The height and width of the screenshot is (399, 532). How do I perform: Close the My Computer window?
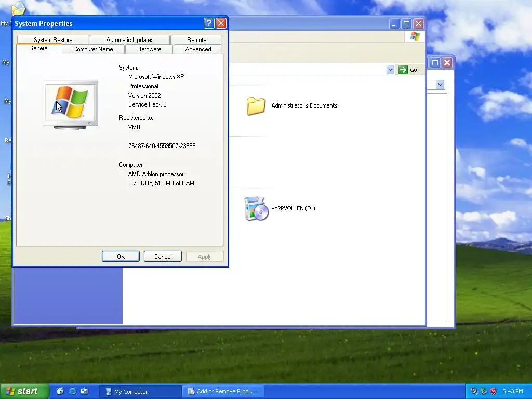point(418,24)
